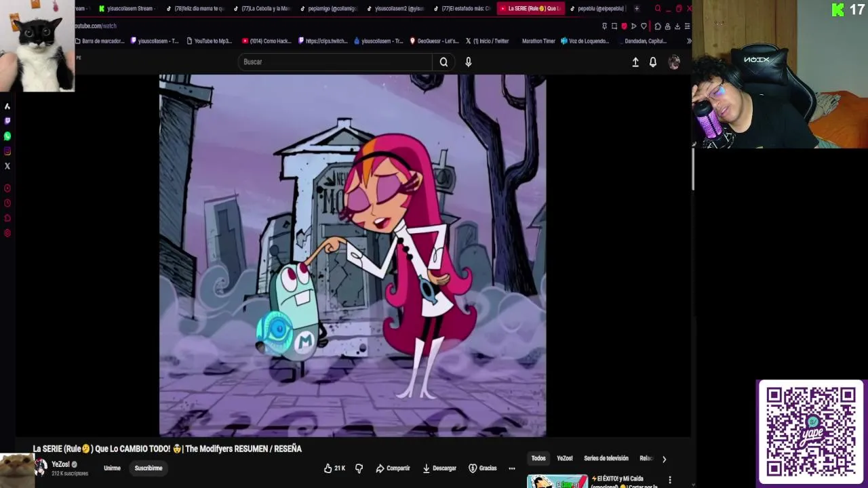
Task: Open the Instagram sidebar icon
Action: pos(7,150)
